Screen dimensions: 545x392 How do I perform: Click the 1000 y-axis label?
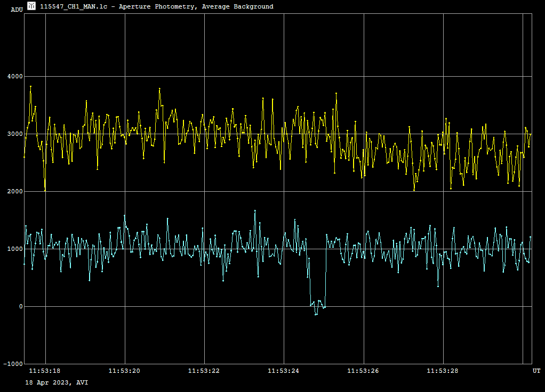(x=15, y=249)
